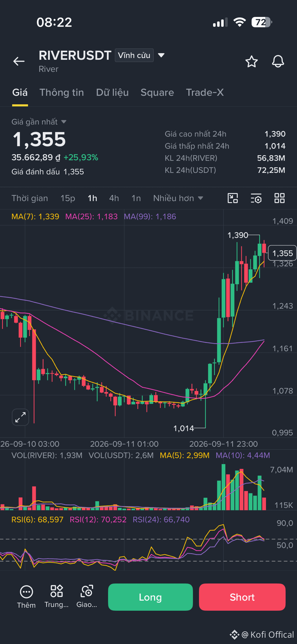Tap the back arrow icon
This screenshot has width=297, height=644.
tap(19, 61)
